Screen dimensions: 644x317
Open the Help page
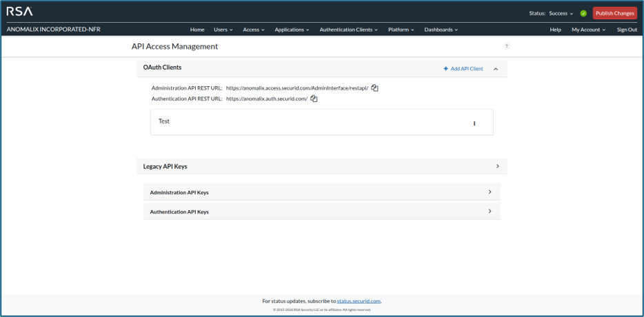tap(555, 30)
